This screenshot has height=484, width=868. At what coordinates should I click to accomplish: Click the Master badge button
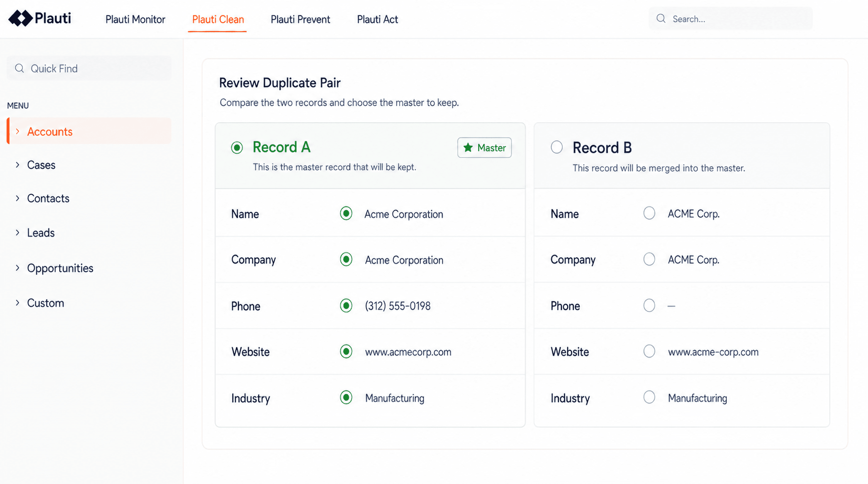click(484, 148)
